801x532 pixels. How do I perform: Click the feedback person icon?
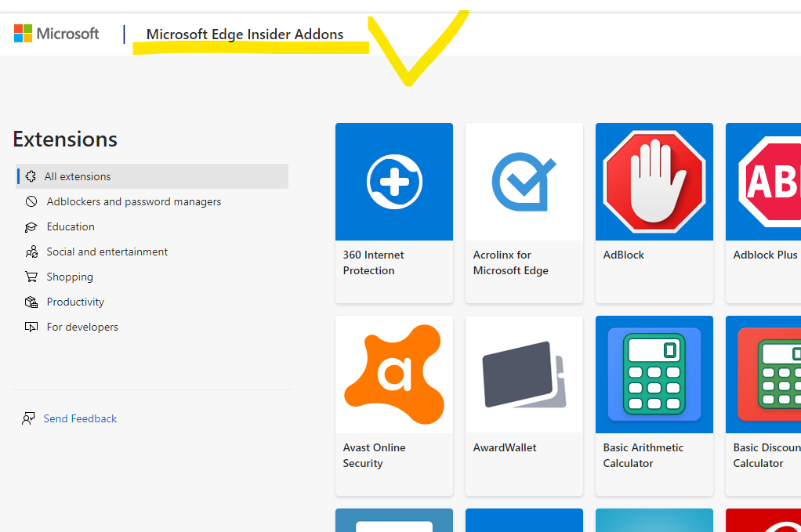(x=28, y=418)
